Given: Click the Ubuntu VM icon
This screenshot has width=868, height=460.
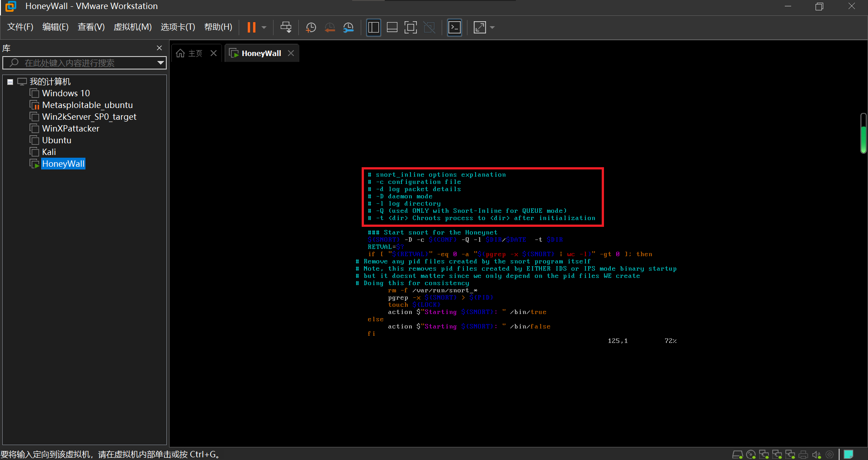Looking at the screenshot, I should [34, 140].
